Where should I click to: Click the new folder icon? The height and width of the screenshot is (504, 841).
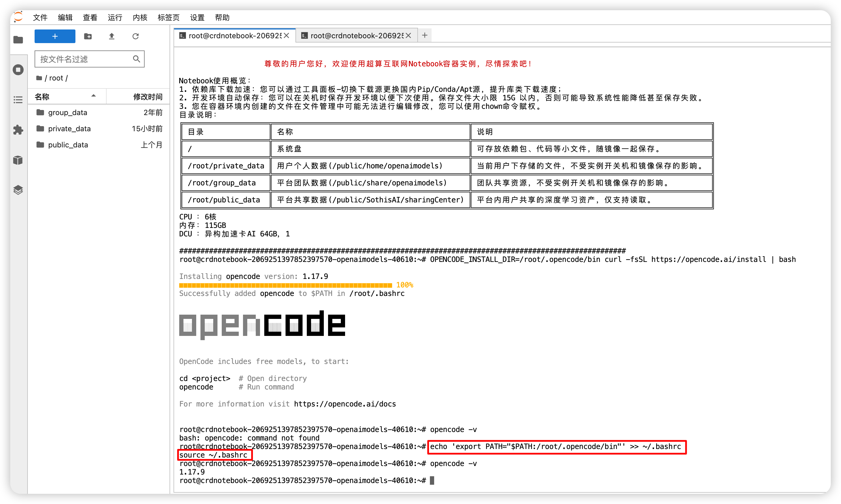pos(88,36)
